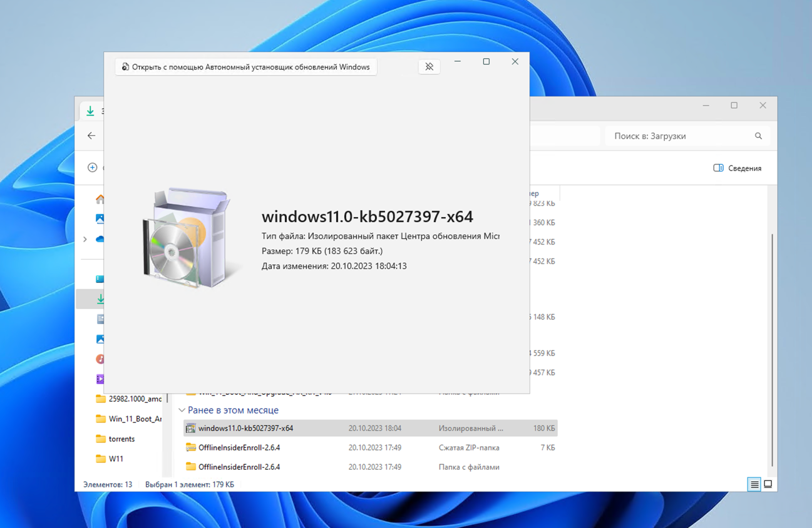The width and height of the screenshot is (812, 528).
Task: Switch to details list view
Action: pos(754,484)
